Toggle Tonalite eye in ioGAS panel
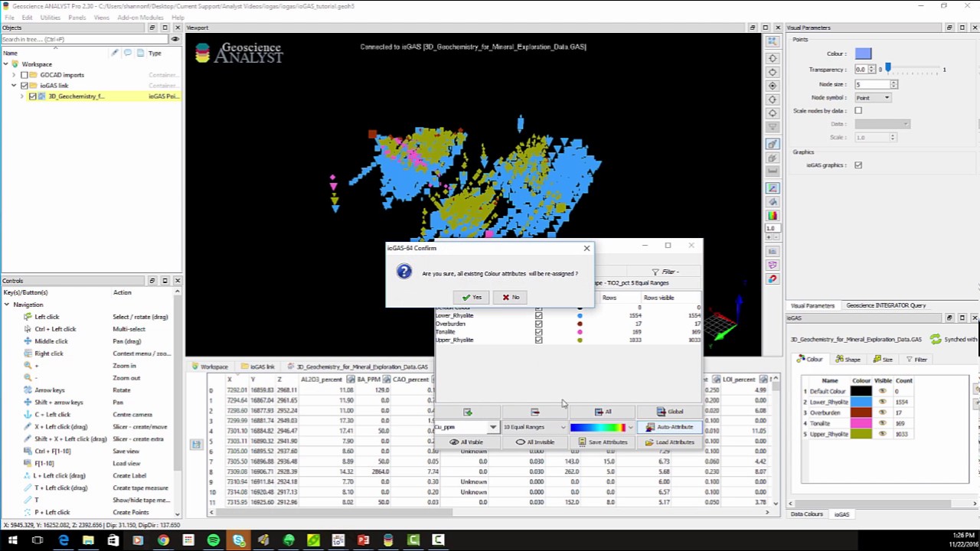The height and width of the screenshot is (551, 980). (882, 423)
